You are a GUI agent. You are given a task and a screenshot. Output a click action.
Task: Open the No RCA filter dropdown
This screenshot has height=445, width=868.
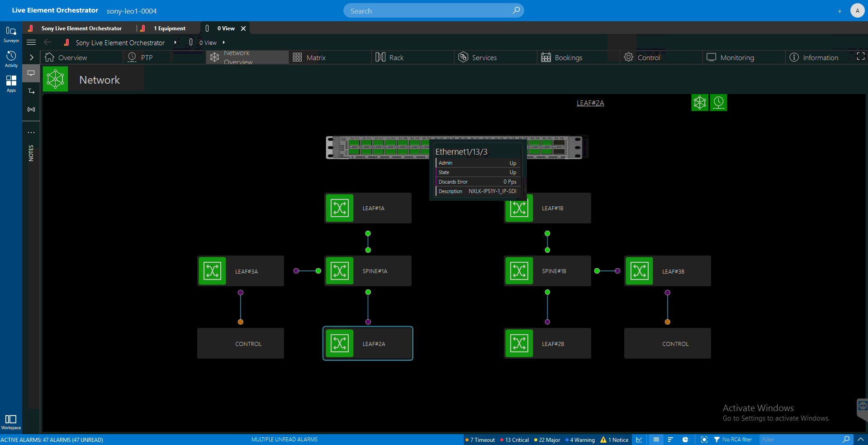(733, 440)
